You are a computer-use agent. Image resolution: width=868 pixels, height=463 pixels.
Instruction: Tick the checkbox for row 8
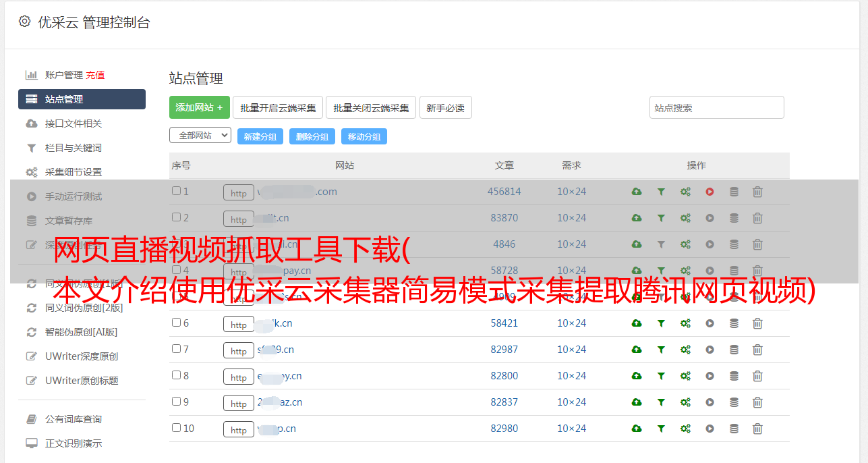pyautogui.click(x=177, y=375)
